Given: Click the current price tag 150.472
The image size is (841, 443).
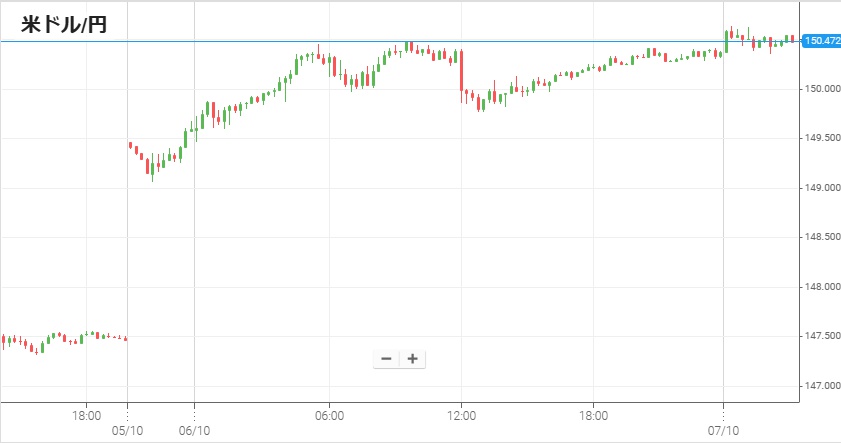Looking at the screenshot, I should pyautogui.click(x=820, y=41).
